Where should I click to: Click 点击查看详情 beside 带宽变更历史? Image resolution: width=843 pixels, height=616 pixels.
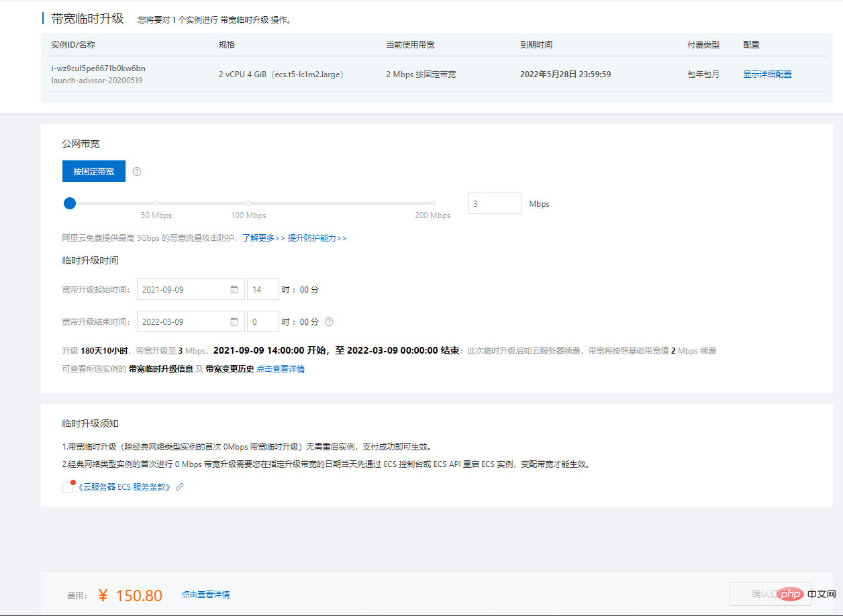click(281, 369)
